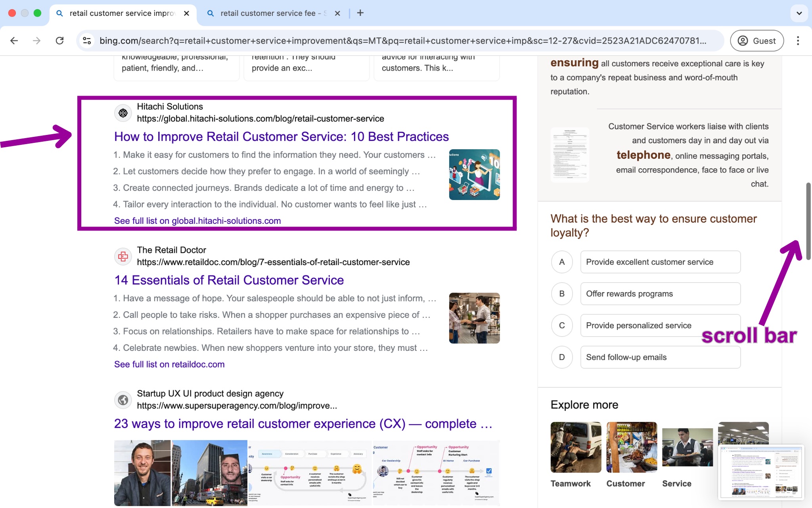
Task: Open site information icon in address bar
Action: [x=87, y=40]
